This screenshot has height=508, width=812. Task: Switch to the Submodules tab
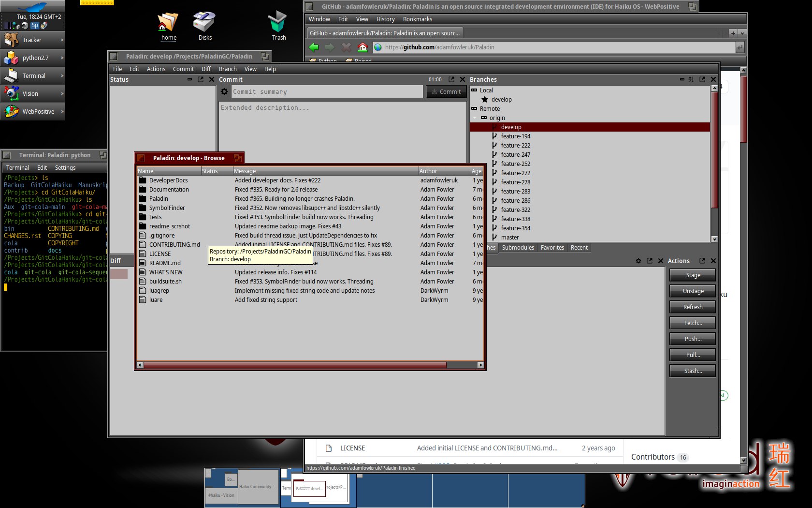click(518, 248)
